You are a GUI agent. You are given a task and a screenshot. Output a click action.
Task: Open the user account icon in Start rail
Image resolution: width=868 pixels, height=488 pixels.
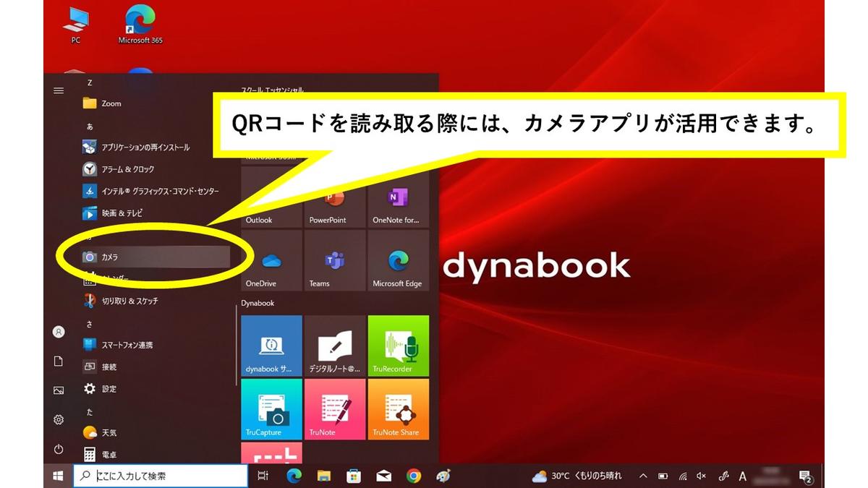tap(59, 332)
